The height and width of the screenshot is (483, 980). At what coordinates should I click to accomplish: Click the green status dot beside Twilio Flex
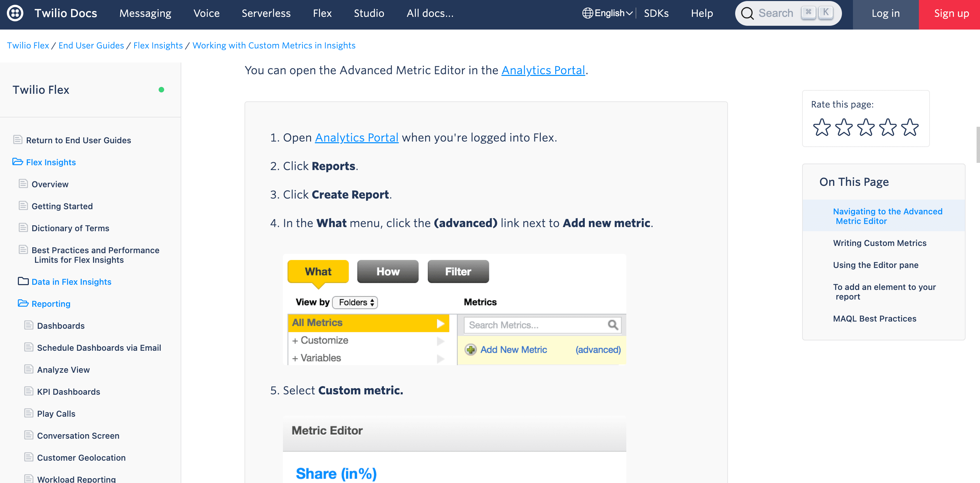point(161,90)
